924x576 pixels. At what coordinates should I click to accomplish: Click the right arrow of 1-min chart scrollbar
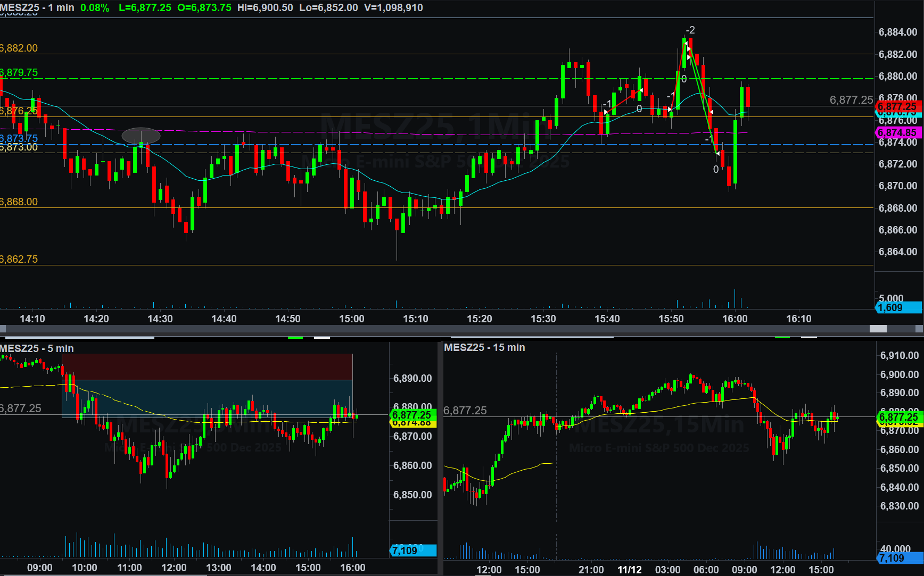(919, 329)
